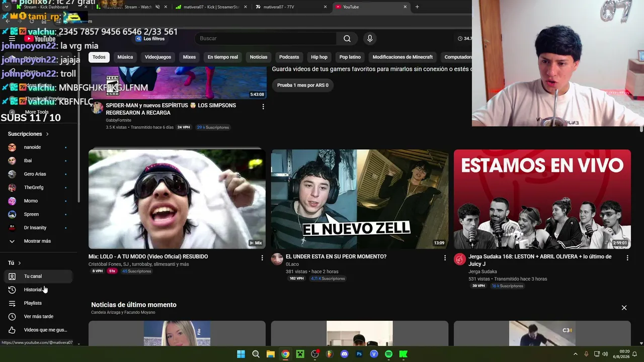
Task: Play El Nuevo Zell video thumbnail
Action: tap(360, 199)
